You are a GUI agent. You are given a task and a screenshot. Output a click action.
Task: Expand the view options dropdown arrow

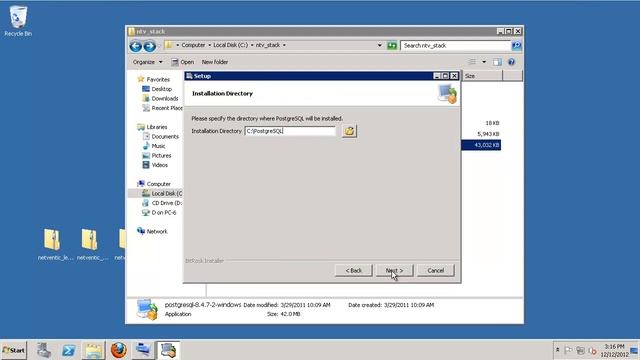coord(484,62)
